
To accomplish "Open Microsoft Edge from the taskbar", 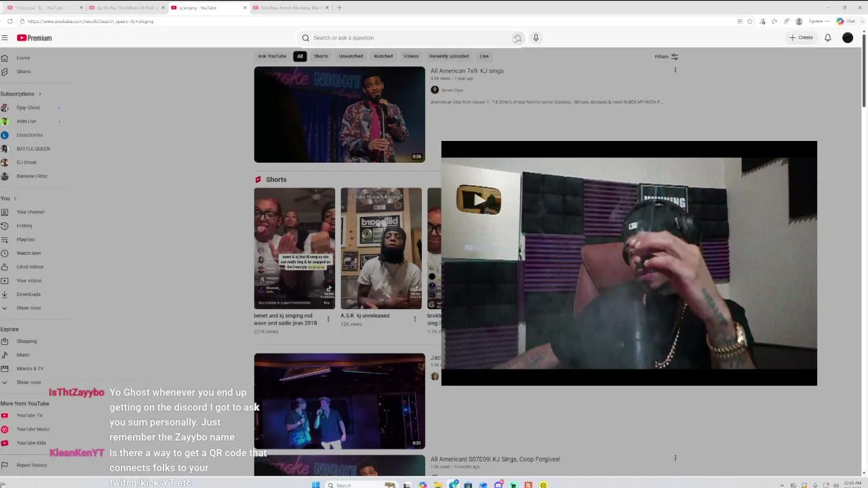I will 453,485.
